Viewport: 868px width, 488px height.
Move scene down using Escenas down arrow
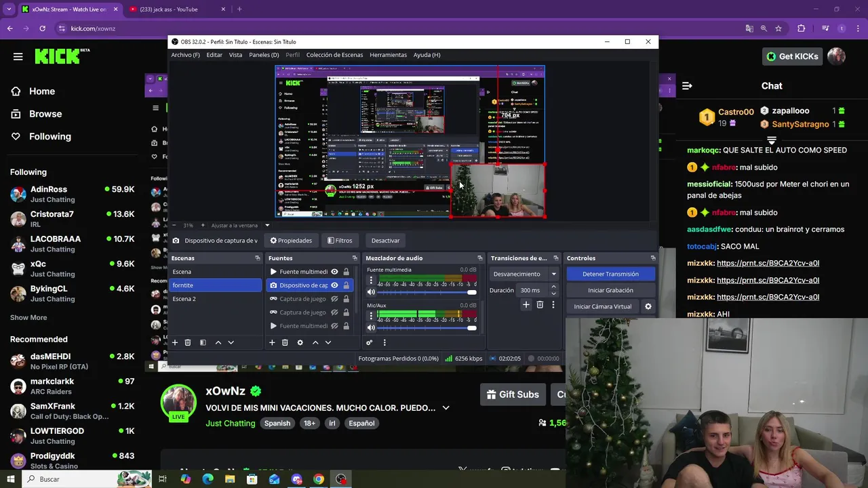(x=231, y=343)
